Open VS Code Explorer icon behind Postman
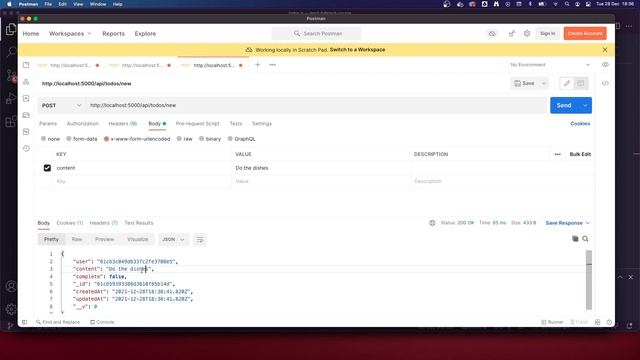 pos(11,29)
